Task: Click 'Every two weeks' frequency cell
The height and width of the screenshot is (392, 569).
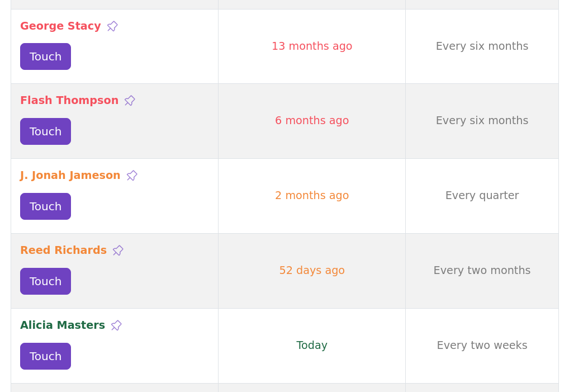Action: coord(482,346)
